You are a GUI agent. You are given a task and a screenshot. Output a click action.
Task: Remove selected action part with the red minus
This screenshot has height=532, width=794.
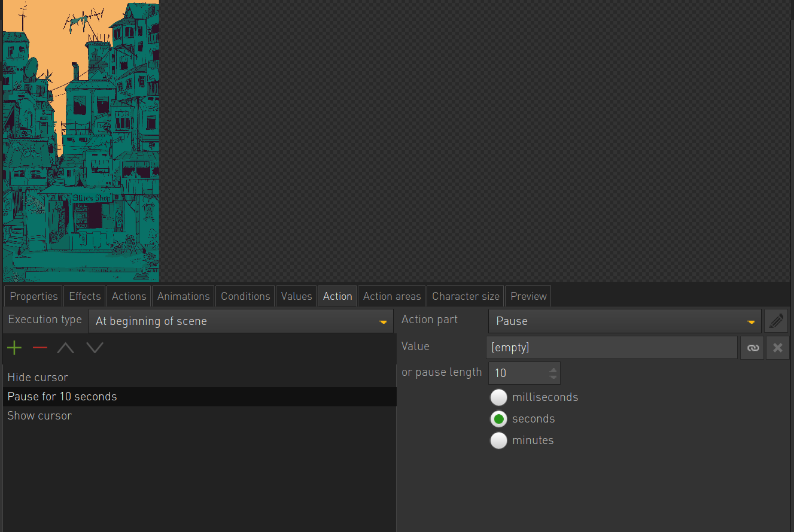(x=40, y=348)
